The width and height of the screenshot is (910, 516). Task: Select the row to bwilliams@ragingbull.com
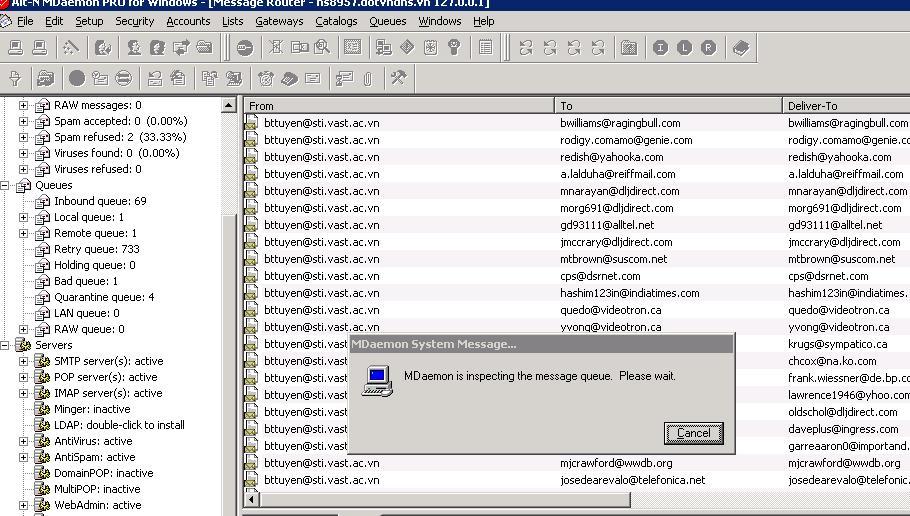pyautogui.click(x=577, y=123)
